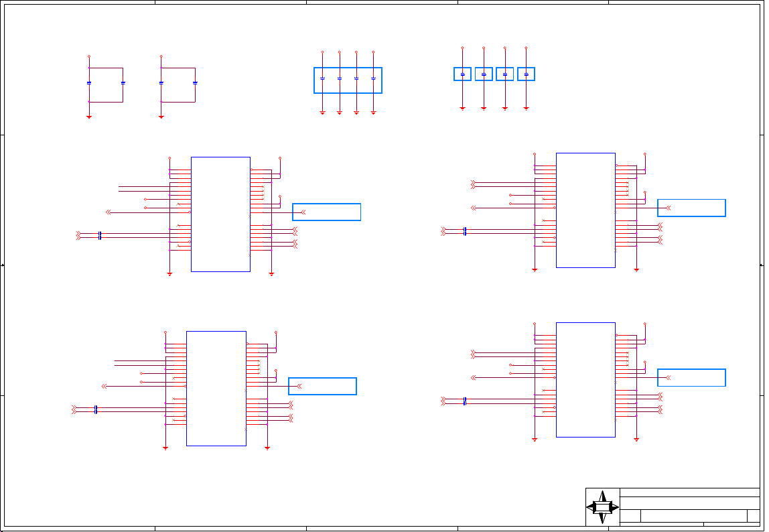Select the upper-right IC component rectangle
The height and width of the screenshot is (532, 769).
pos(585,210)
